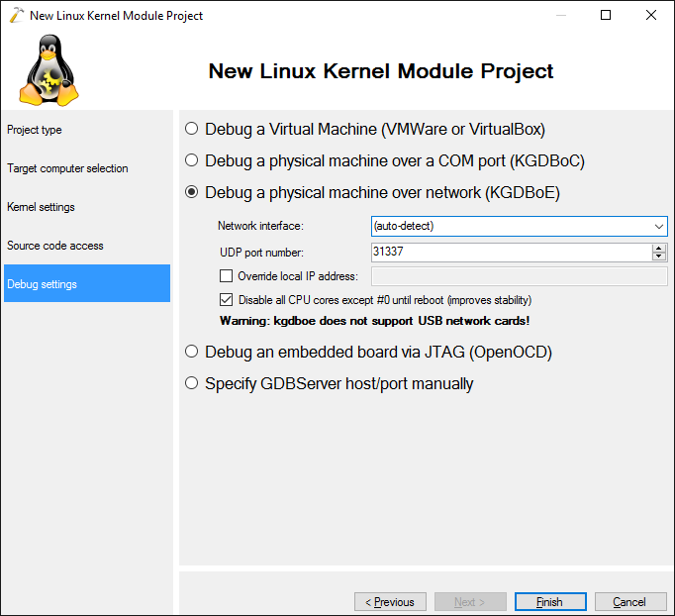The width and height of the screenshot is (675, 616).
Task: Switch to Kernel settings step
Action: (87, 207)
